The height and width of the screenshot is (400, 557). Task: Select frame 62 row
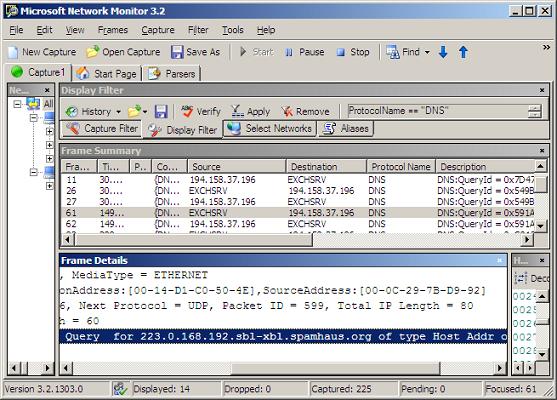click(x=298, y=224)
